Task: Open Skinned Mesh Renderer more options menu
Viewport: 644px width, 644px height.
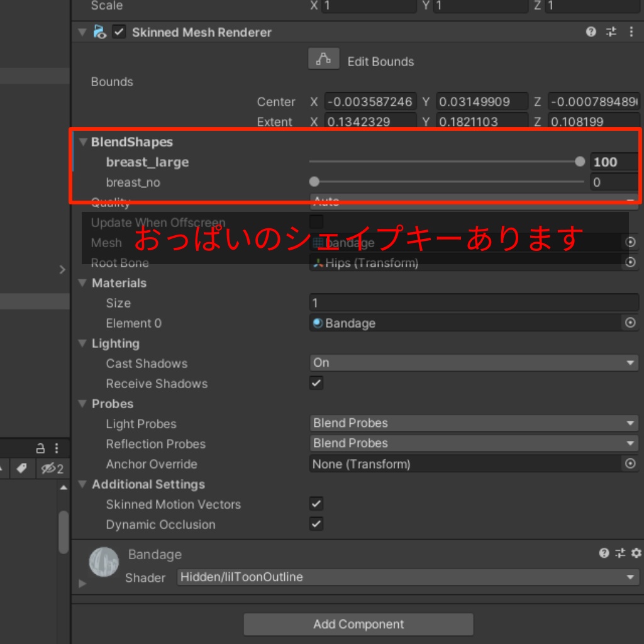Action: click(x=631, y=32)
